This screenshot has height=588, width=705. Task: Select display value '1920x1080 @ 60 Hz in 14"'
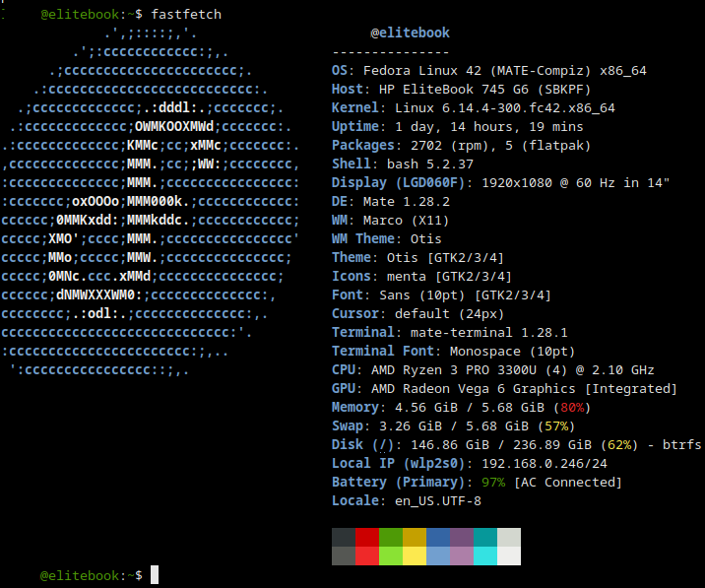point(575,183)
